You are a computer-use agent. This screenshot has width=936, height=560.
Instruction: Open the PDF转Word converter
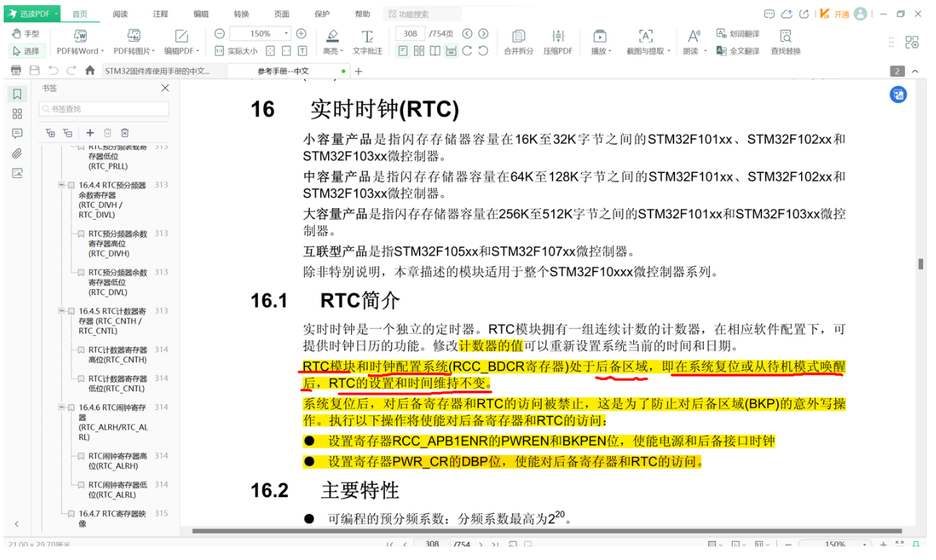[x=80, y=42]
